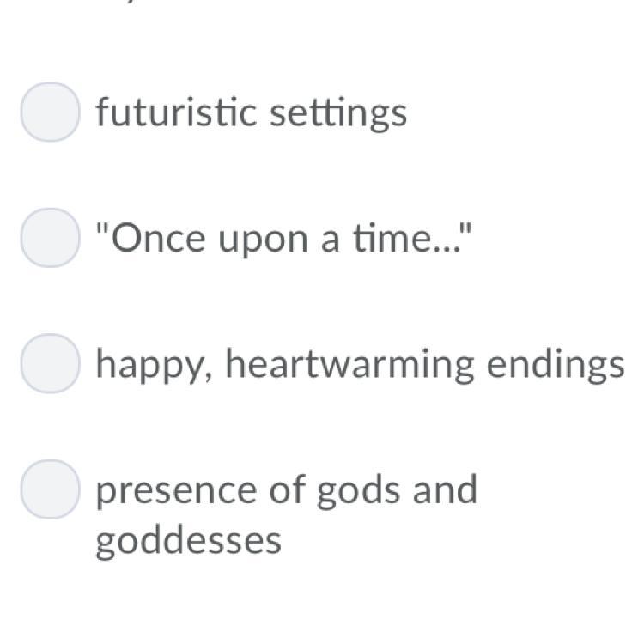Select the "futuristic settings" radio button
The height and width of the screenshot is (644, 644).
point(51,112)
